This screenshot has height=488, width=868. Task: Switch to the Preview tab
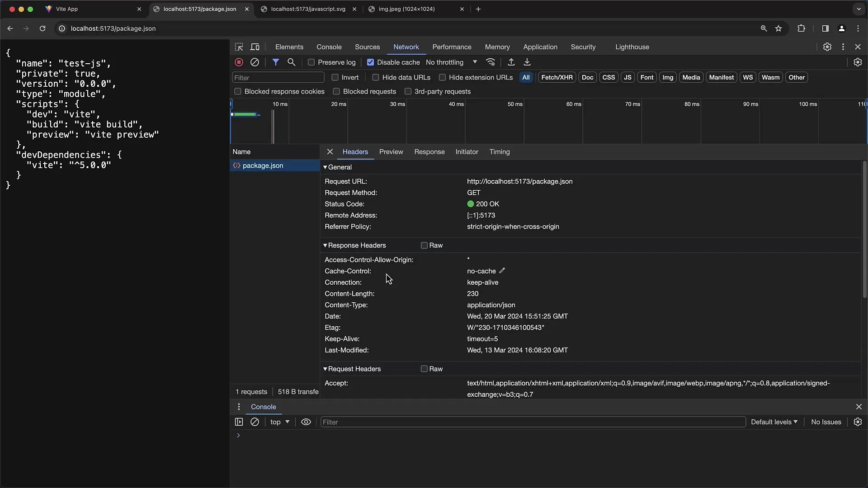(x=391, y=151)
